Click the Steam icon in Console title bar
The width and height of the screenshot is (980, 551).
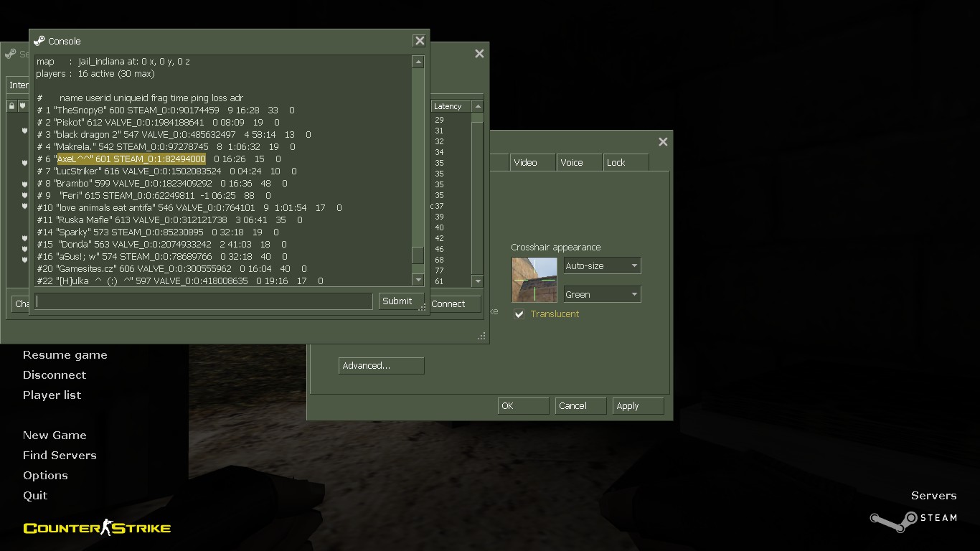point(39,41)
